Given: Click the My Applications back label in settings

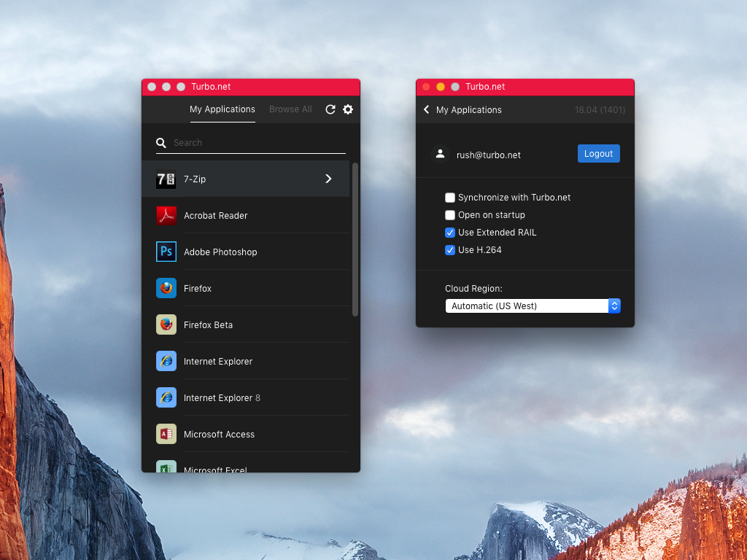Looking at the screenshot, I should [469, 110].
